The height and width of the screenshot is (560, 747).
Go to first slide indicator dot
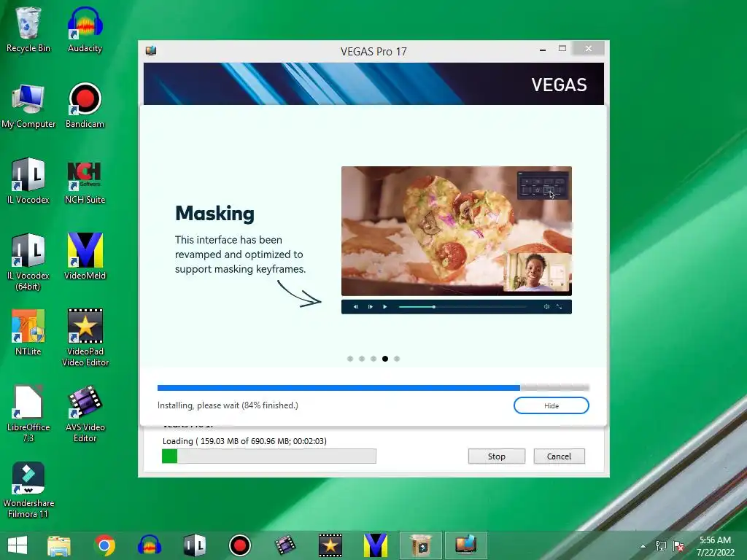(350, 359)
